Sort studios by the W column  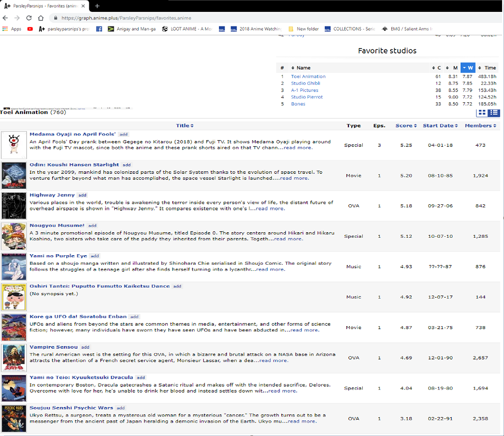click(x=468, y=67)
